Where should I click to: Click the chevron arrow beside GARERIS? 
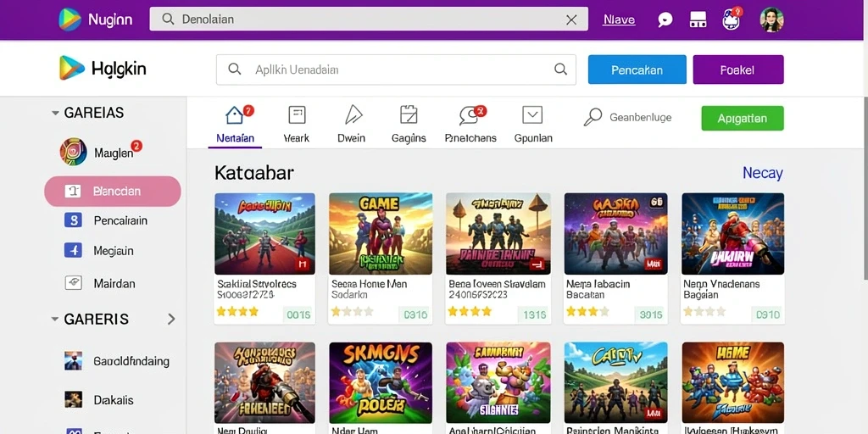[x=171, y=320]
